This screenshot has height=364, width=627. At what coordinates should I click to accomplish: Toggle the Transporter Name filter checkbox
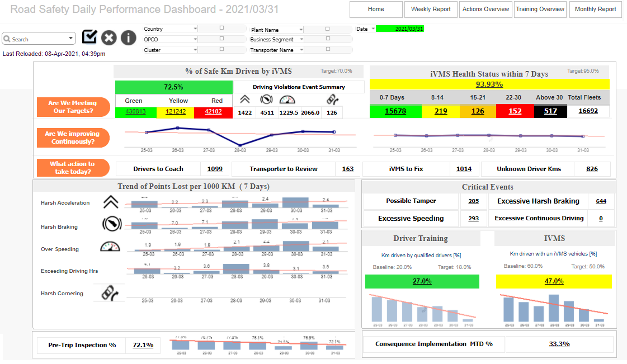[328, 49]
